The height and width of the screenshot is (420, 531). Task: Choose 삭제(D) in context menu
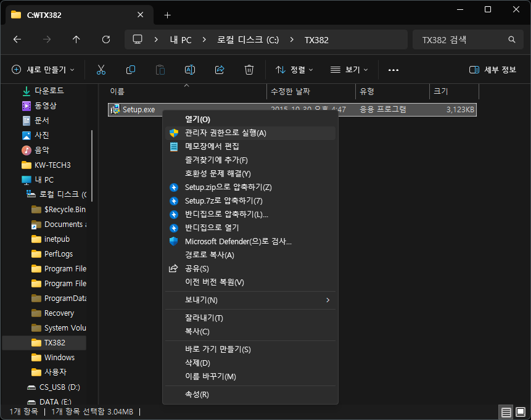250,363
